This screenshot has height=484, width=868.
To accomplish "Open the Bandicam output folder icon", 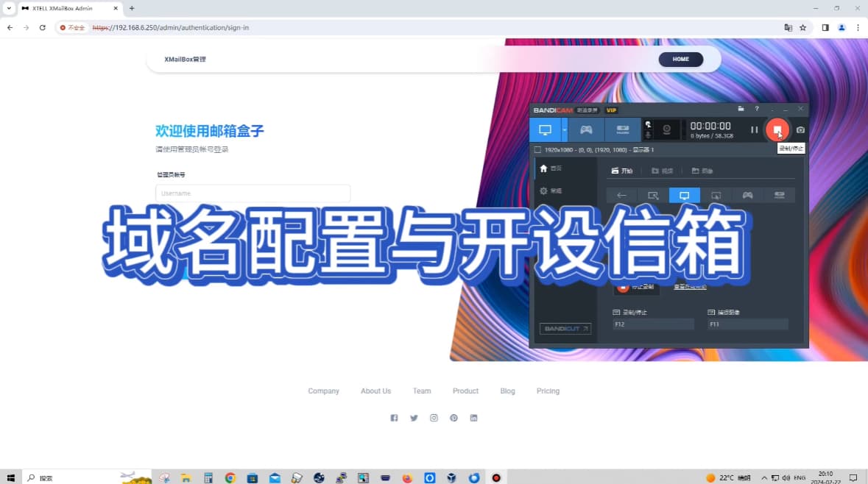I will pos(741,109).
